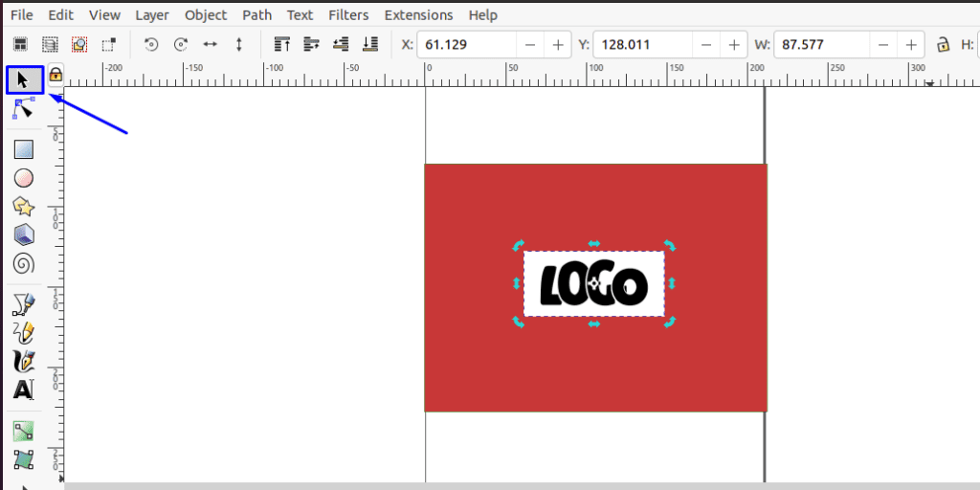
Task: Flip selection vertically
Action: (239, 45)
